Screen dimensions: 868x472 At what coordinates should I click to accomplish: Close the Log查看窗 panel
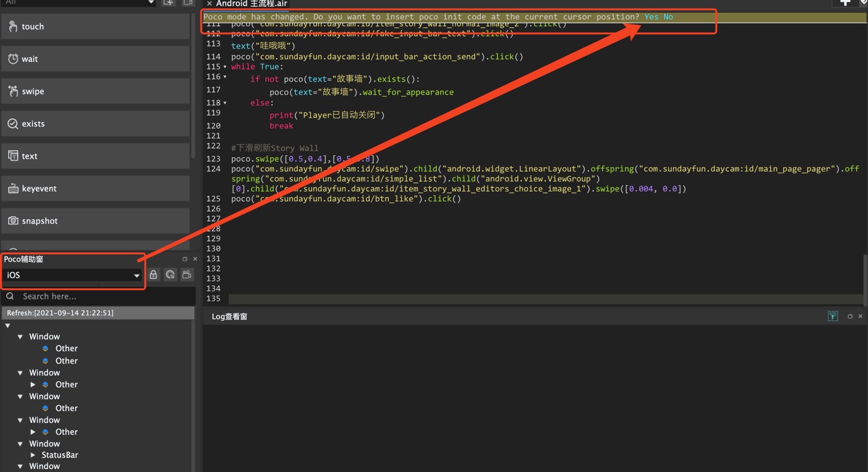click(x=861, y=316)
